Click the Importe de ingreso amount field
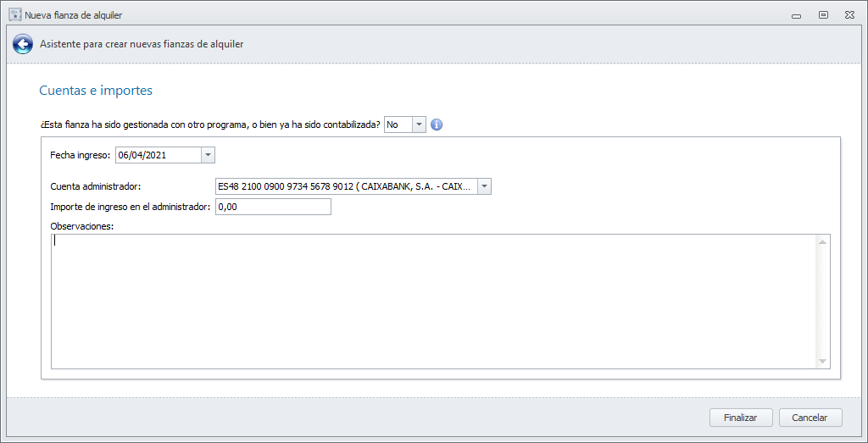868x443 pixels. click(x=273, y=207)
